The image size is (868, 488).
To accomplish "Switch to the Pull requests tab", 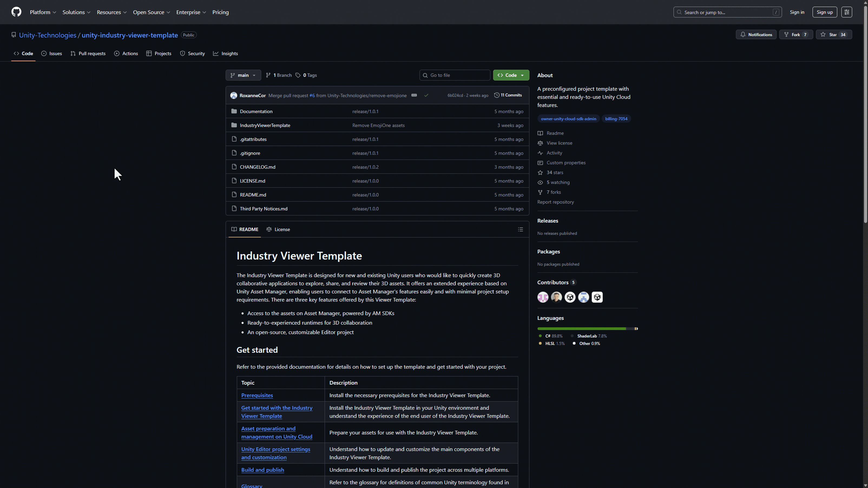I will [x=88, y=54].
